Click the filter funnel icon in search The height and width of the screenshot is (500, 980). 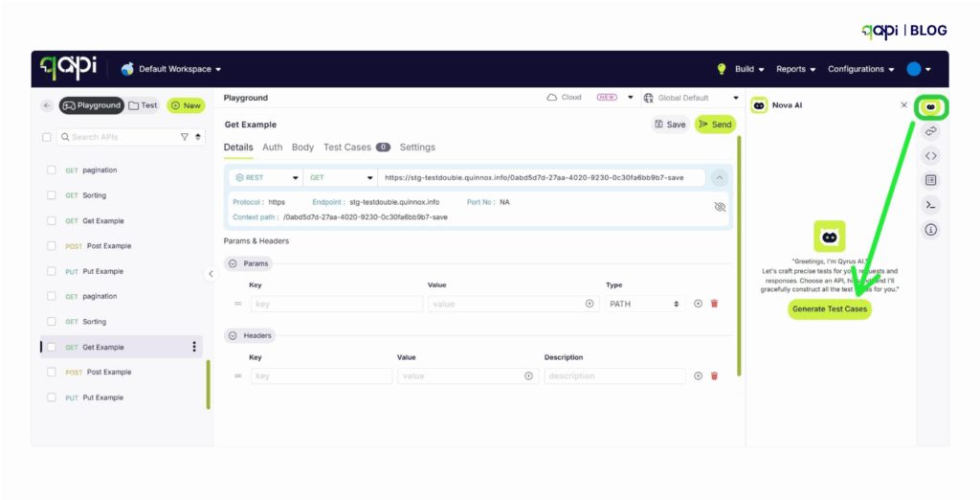(185, 137)
